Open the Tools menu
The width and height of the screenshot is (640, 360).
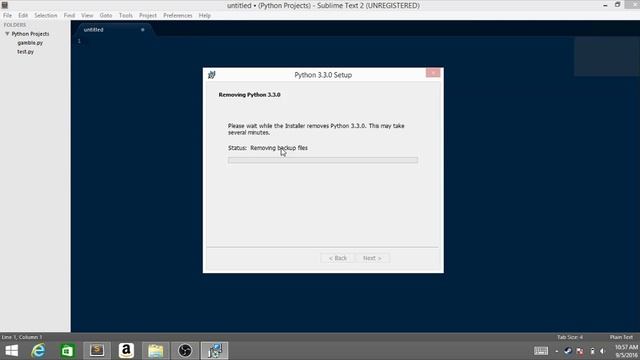(126, 16)
